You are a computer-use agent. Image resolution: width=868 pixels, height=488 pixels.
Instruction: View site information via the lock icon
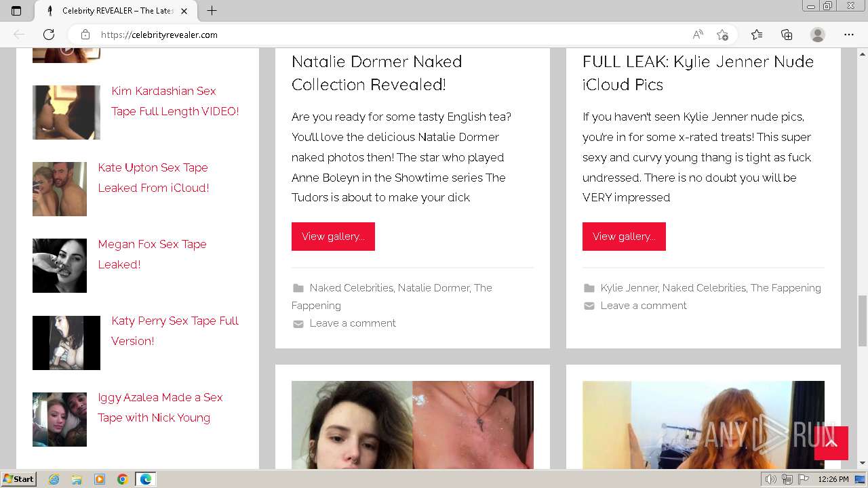click(85, 35)
